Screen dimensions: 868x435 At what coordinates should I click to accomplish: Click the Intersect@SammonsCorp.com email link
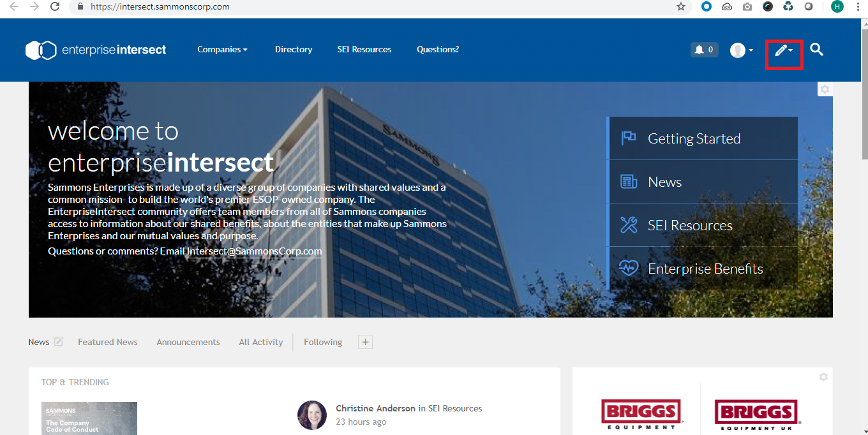(x=254, y=251)
